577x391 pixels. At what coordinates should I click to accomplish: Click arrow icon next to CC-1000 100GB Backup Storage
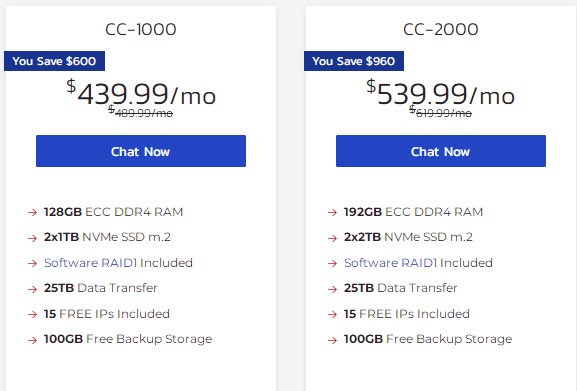pyautogui.click(x=32, y=340)
